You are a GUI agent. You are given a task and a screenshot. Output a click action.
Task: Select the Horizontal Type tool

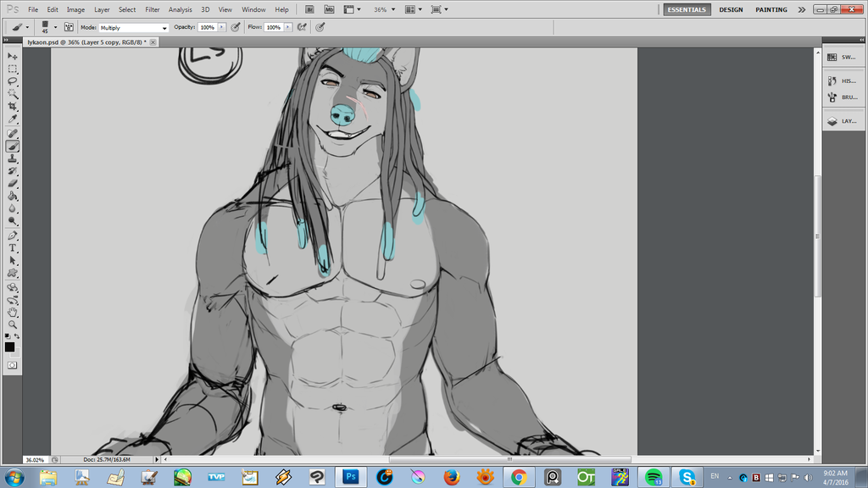pyautogui.click(x=13, y=248)
